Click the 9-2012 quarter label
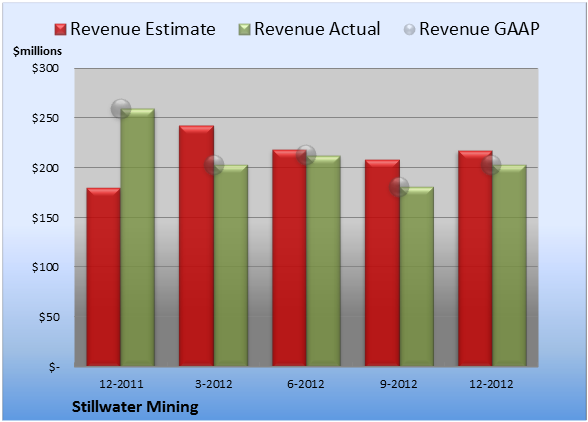This screenshot has width=588, height=422. [399, 384]
